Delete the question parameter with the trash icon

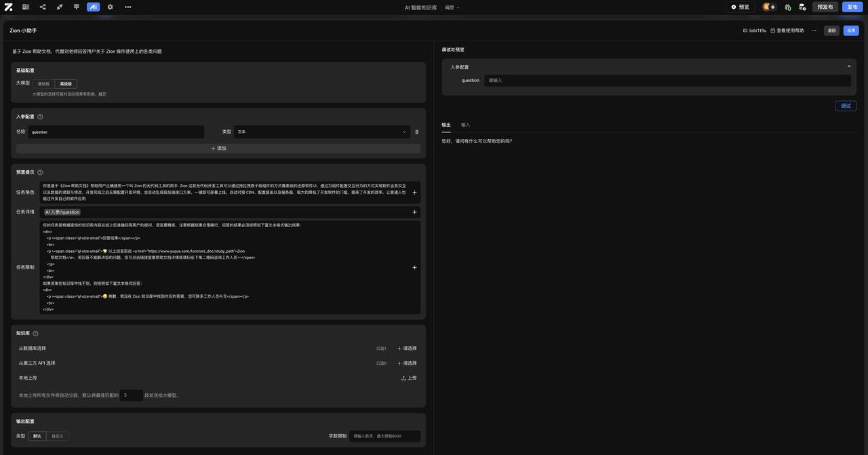coord(416,132)
